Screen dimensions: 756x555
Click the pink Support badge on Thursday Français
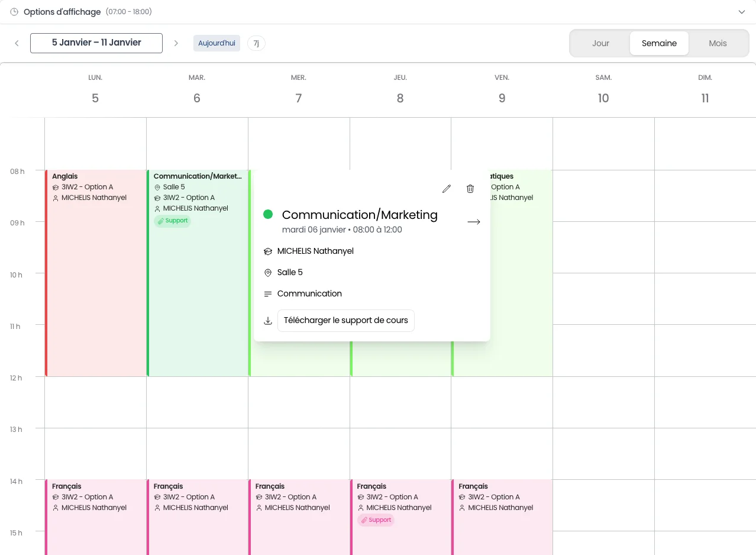coord(376,520)
